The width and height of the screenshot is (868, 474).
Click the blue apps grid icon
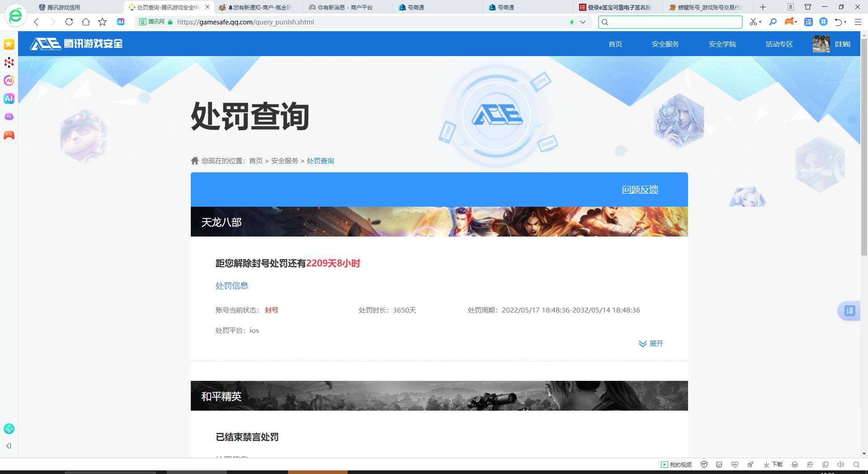824,22
